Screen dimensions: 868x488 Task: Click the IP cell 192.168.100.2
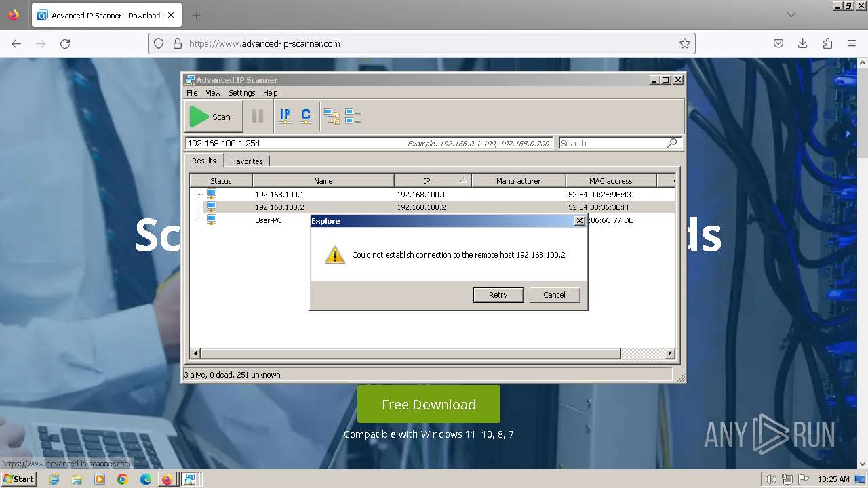point(421,207)
